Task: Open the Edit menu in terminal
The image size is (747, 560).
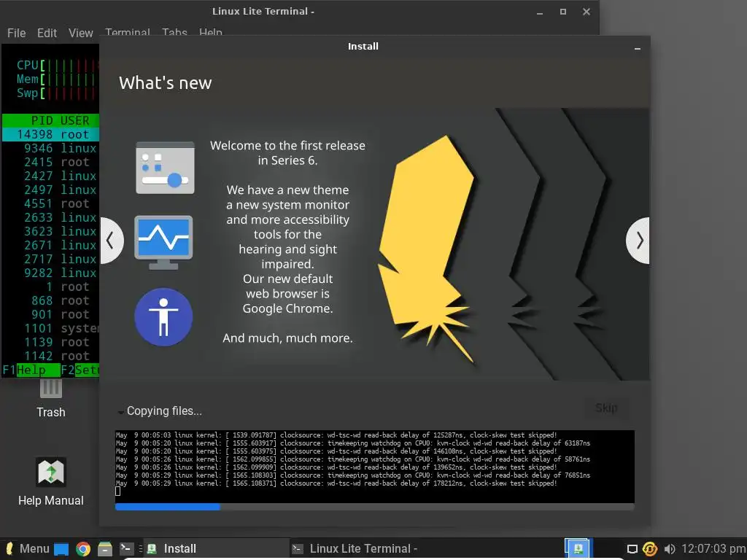Action: coord(47,33)
